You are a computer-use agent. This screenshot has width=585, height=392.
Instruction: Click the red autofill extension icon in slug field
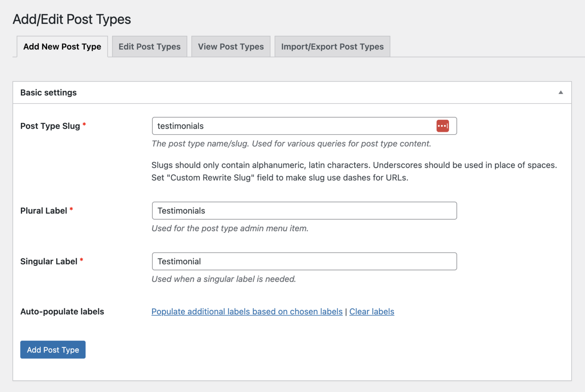443,126
